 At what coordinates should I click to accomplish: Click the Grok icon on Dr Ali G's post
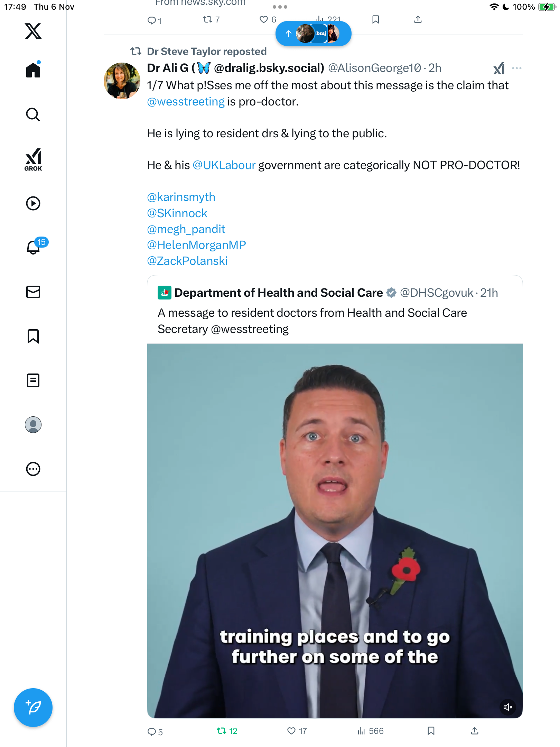[499, 68]
